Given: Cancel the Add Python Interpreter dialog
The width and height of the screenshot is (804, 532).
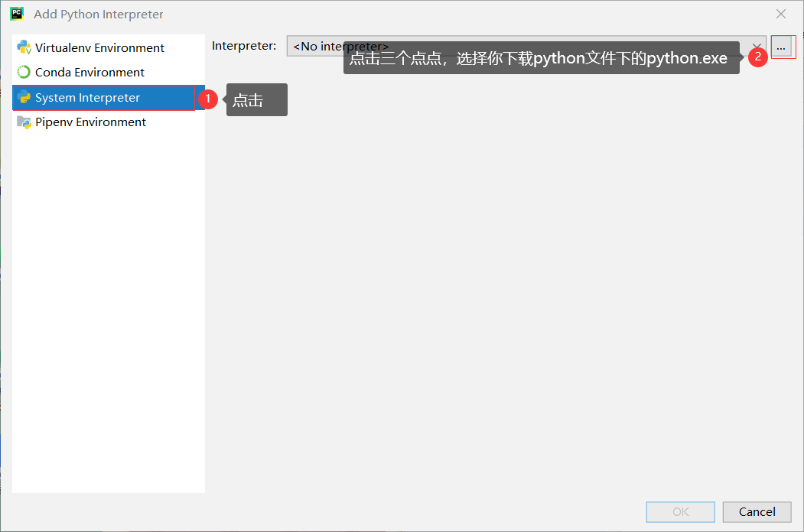Looking at the screenshot, I should 757,511.
